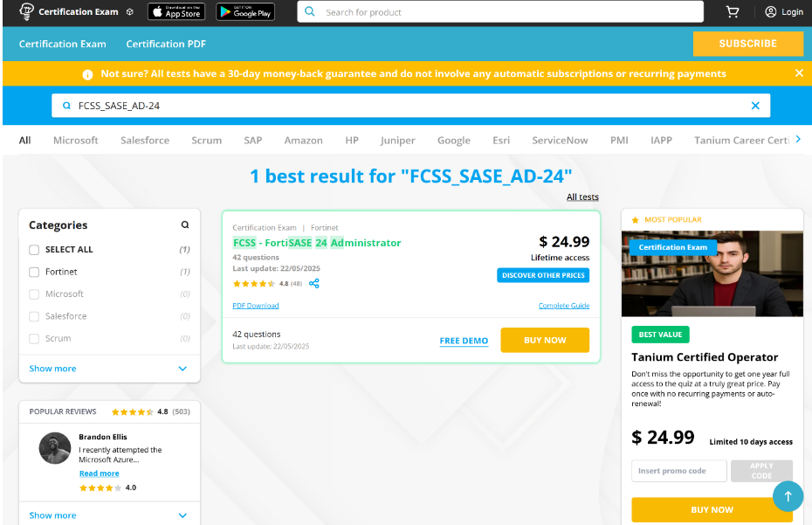Image resolution: width=812 pixels, height=525 pixels.
Task: Check the Fortinet category checkbox
Action: [x=34, y=272]
